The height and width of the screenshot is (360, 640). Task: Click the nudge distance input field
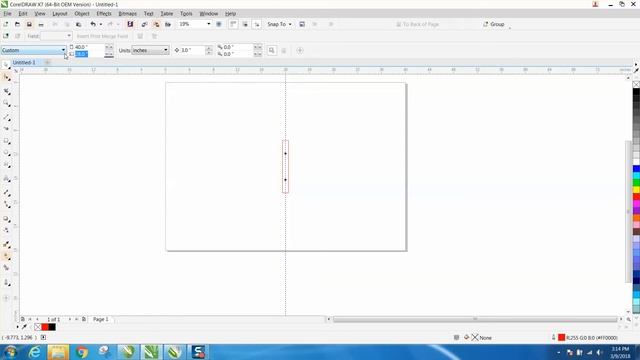point(193,50)
